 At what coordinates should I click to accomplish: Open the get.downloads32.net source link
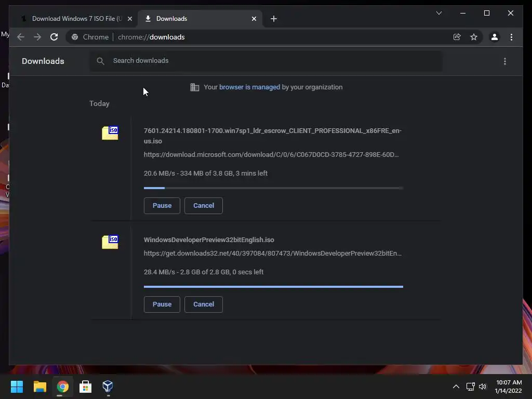tap(272, 254)
